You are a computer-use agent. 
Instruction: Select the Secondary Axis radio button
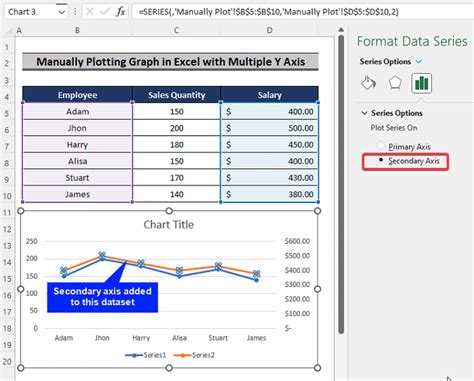pos(381,160)
